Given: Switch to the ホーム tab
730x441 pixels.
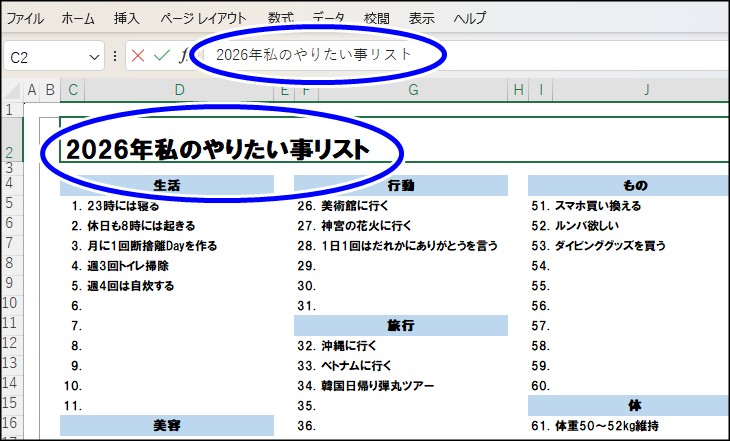Looking at the screenshot, I should point(78,19).
